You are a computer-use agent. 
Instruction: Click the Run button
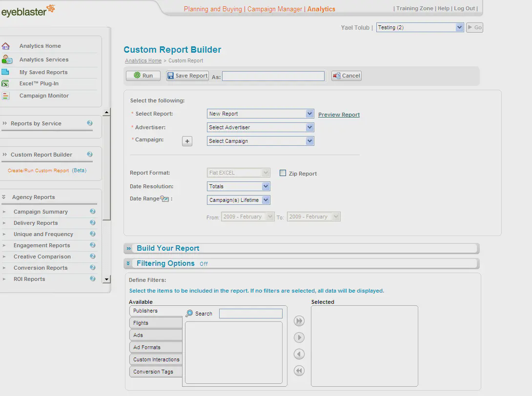(143, 76)
